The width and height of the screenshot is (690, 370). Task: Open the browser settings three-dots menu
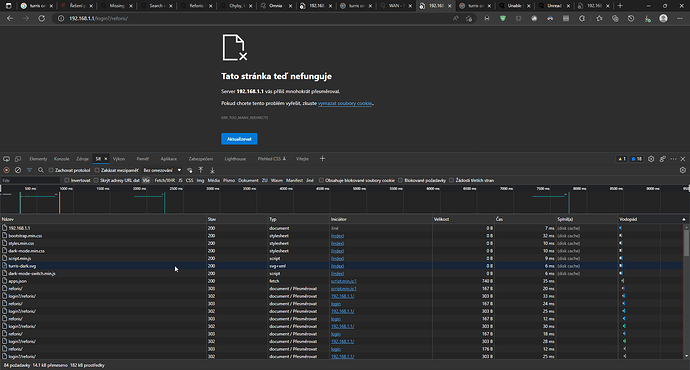point(680,18)
